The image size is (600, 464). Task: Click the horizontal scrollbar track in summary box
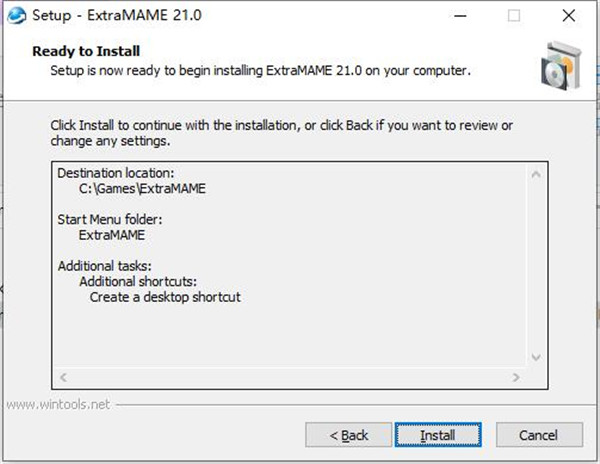[289, 377]
